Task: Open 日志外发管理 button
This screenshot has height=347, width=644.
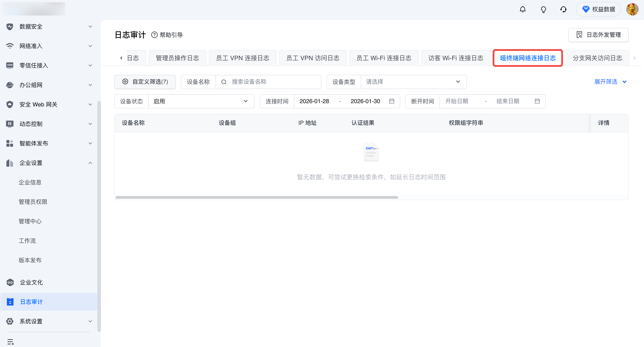Action: (x=598, y=35)
